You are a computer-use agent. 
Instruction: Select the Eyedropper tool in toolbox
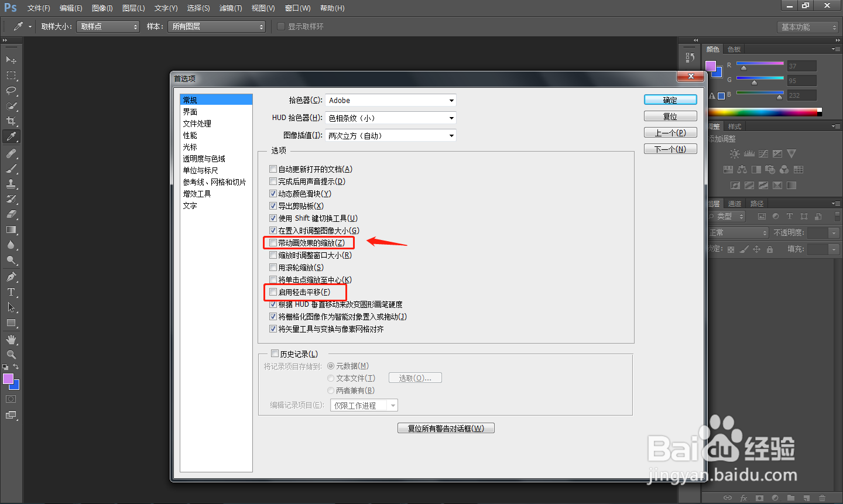(11, 136)
